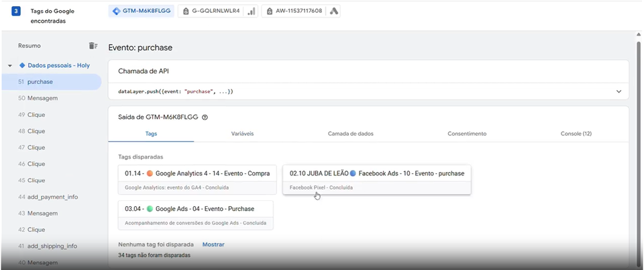Click the Google Ads logo icon
The height and width of the screenshot is (270, 644).
point(333,11)
